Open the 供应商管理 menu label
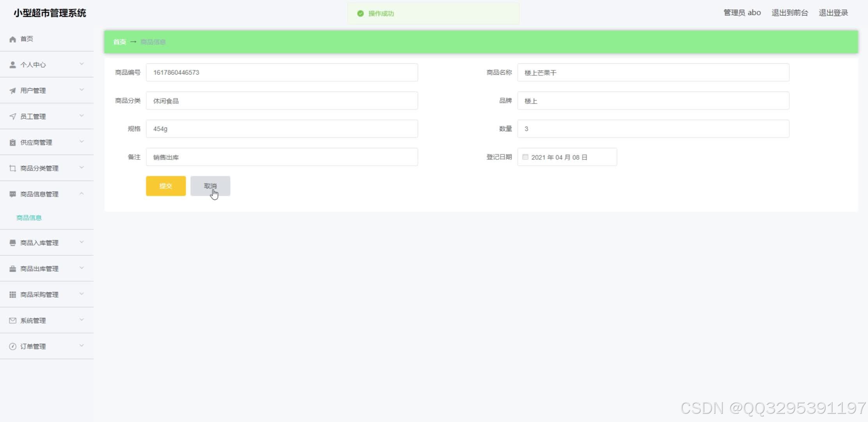 [x=36, y=143]
